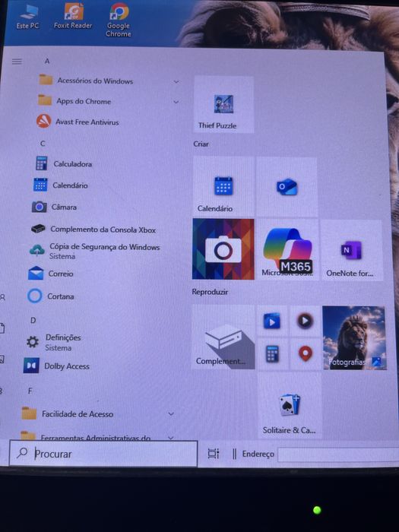Open Este PC desktop shortcut
399x532 pixels.
(28, 17)
